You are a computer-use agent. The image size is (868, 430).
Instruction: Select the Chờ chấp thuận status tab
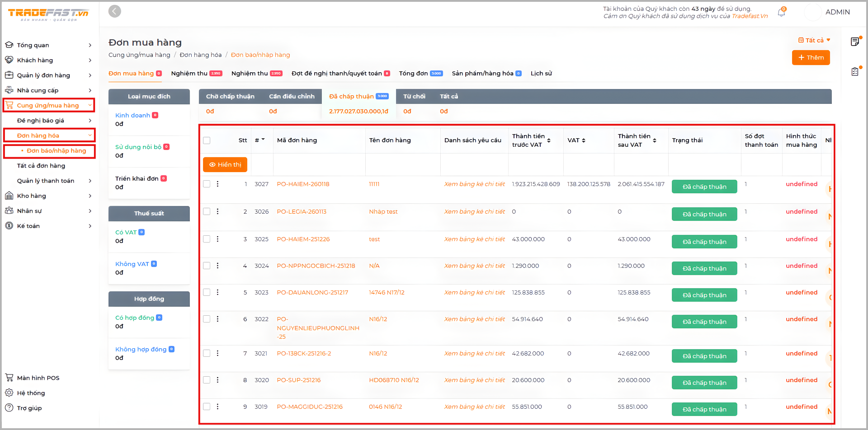point(230,96)
